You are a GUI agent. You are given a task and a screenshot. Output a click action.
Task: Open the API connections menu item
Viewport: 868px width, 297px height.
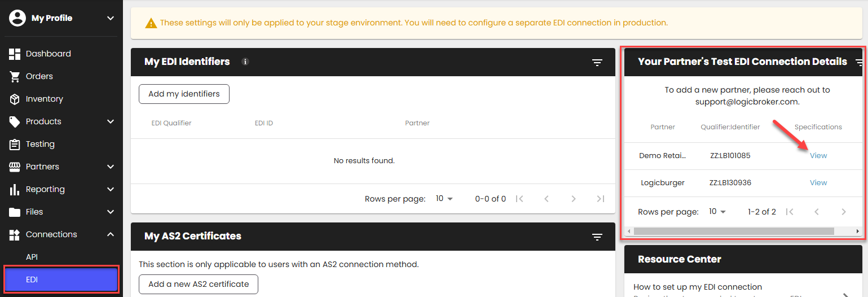(32, 257)
